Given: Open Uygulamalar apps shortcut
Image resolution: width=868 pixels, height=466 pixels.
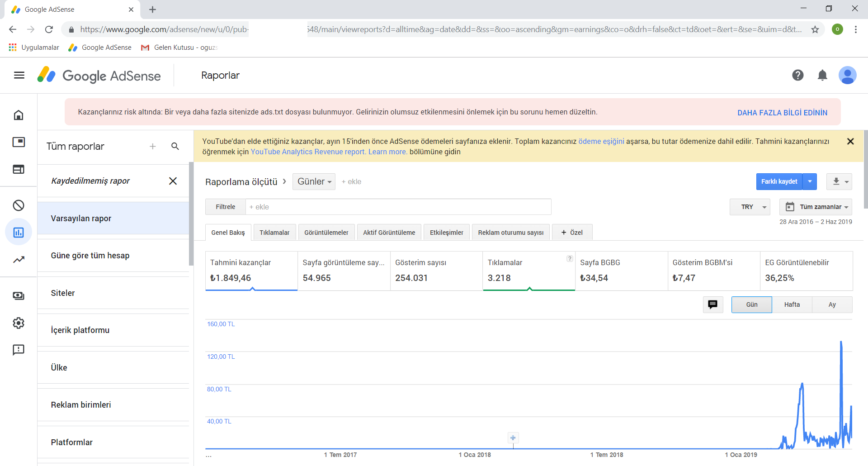Looking at the screenshot, I should pyautogui.click(x=34, y=48).
